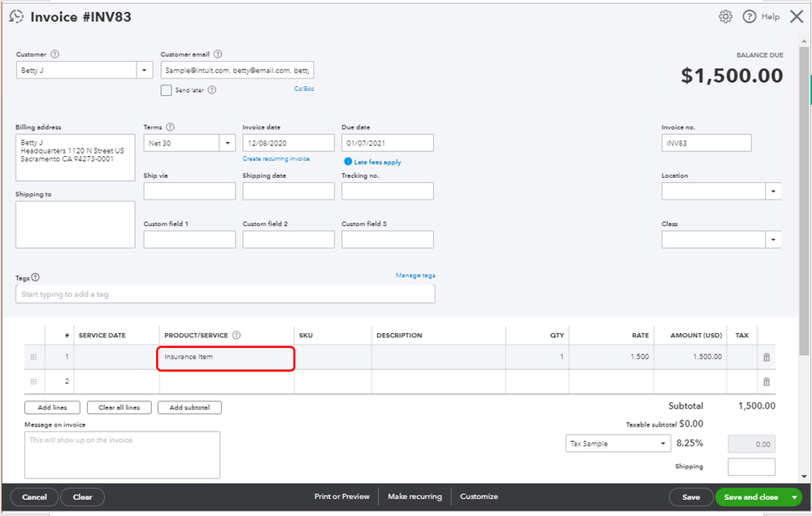Click the Cc/Bcc link
Viewport: 812px width, 516px height.
[x=304, y=89]
